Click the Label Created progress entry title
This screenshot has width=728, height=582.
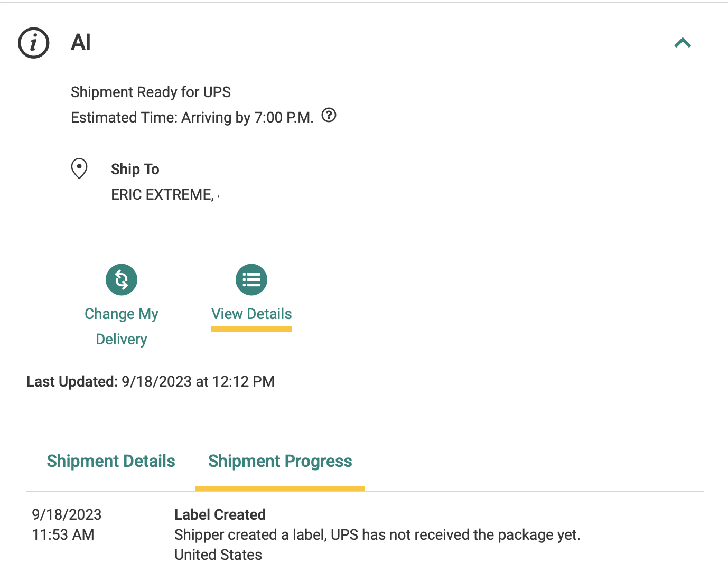[220, 514]
